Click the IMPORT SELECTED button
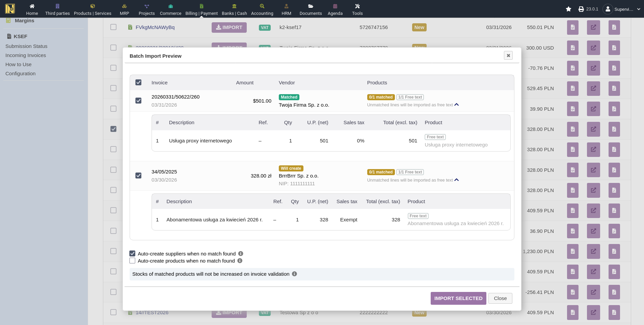644x325 pixels. [458, 298]
